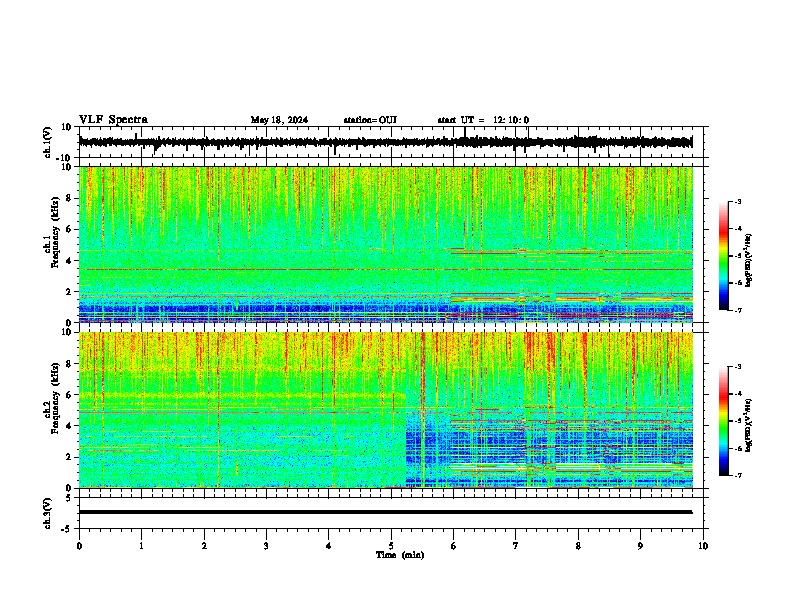Click the ch.2 spectrogram color scale bar

[x=723, y=421]
